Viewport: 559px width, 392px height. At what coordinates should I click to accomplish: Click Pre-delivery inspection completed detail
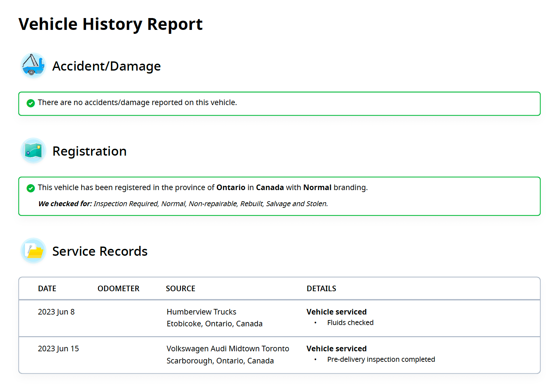click(381, 359)
